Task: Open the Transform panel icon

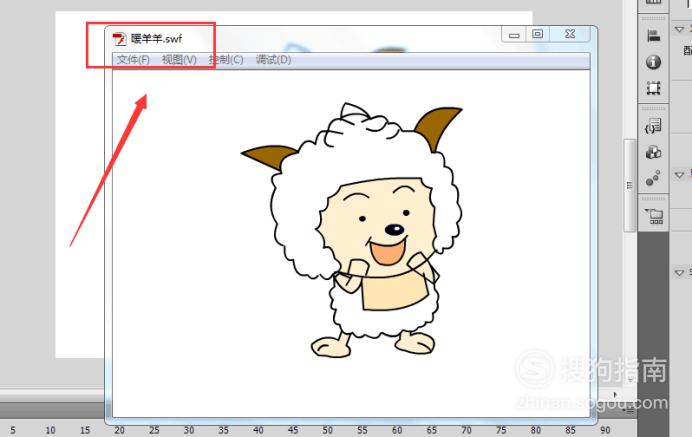Action: (x=653, y=88)
